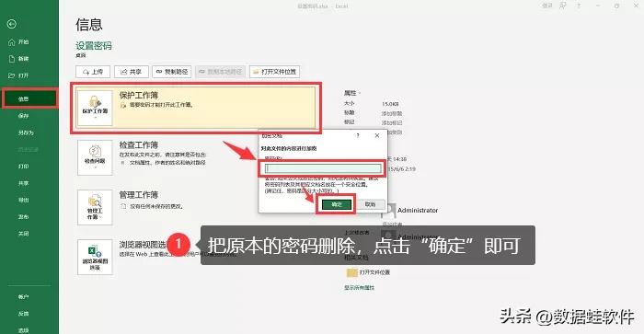Open the 检查问题 dropdown button
Viewport: 644px width, 334px height.
pos(95,157)
